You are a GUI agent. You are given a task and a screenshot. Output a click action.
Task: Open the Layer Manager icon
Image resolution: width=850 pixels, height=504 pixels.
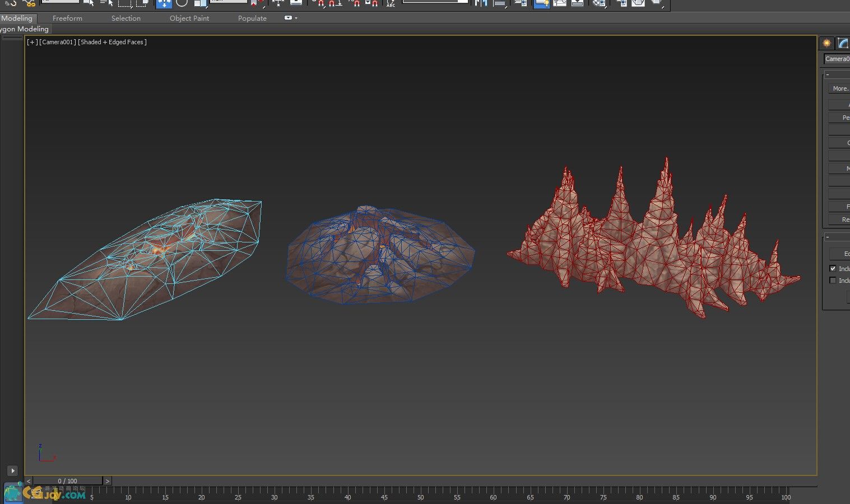point(521,3)
